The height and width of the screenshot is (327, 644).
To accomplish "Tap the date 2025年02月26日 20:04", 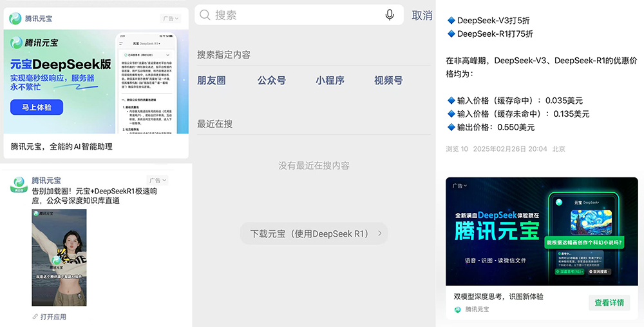I will 509,149.
